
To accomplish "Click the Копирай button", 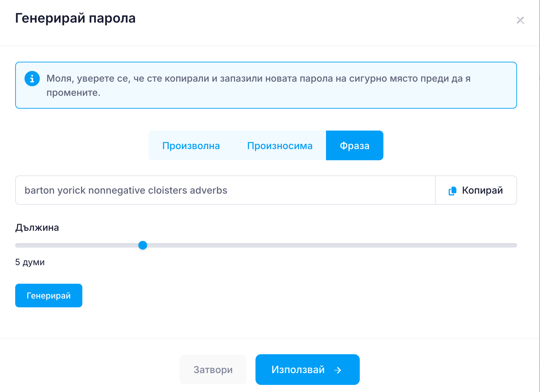I will tap(476, 190).
